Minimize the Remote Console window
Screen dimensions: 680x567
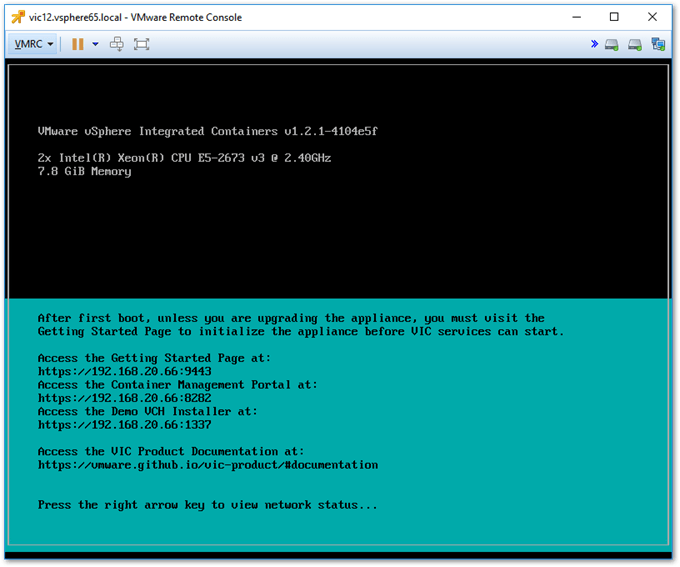[x=576, y=17]
